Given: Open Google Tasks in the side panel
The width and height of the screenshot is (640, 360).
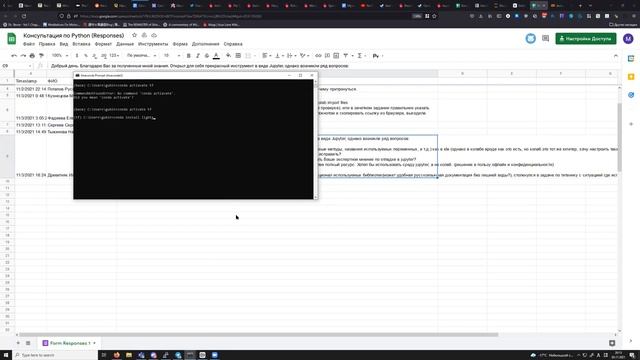Looking at the screenshot, I should [x=631, y=95].
